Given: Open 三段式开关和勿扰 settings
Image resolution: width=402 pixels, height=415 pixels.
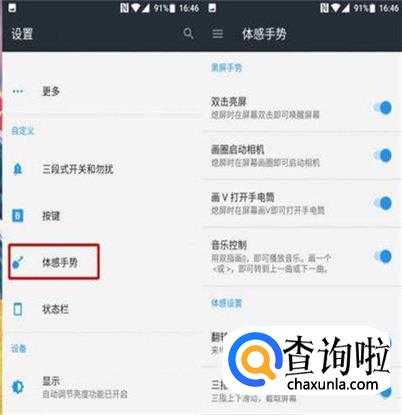Looking at the screenshot, I should [x=102, y=169].
